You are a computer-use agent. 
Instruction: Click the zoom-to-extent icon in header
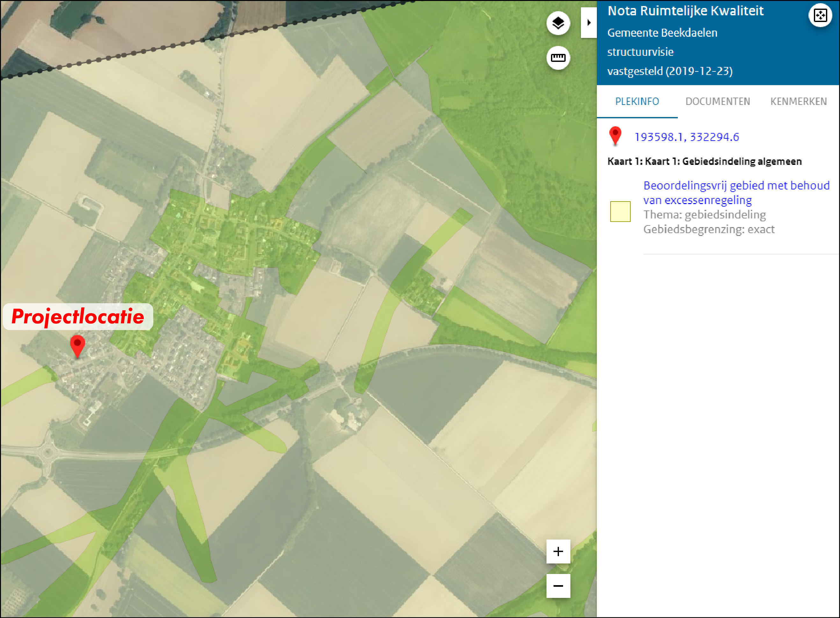820,15
